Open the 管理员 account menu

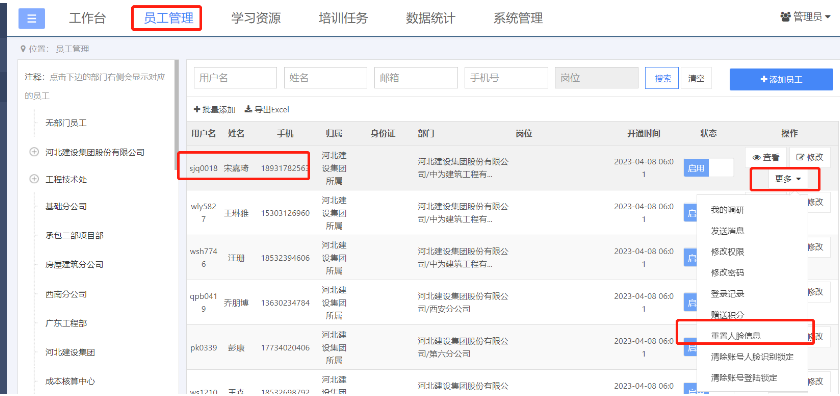coord(805,17)
